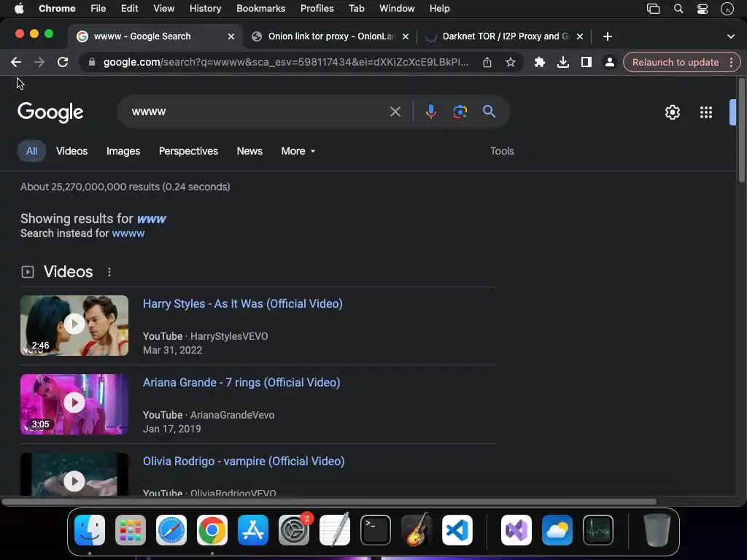Screen dimensions: 747x560
Task: Expand the More search filters dropdown
Action: click(x=298, y=151)
